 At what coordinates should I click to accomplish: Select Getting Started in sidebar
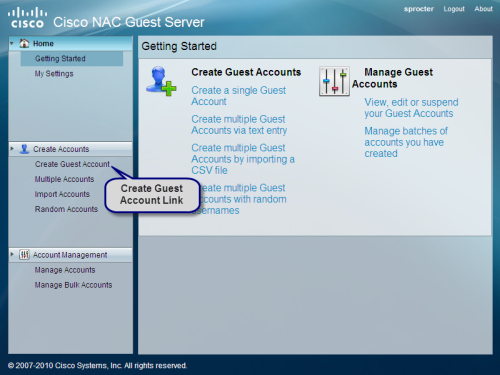coord(72,59)
